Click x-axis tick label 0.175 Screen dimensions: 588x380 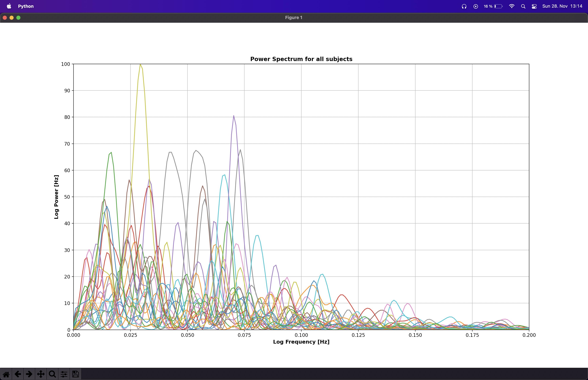[472, 335]
